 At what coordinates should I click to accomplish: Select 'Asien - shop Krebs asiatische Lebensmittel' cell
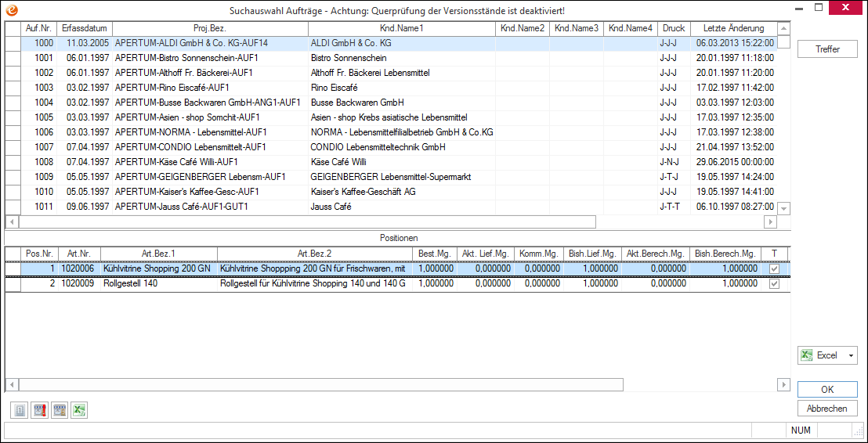point(401,118)
